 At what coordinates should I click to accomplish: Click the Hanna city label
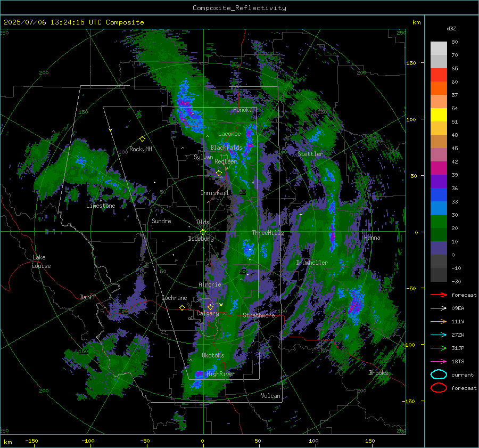pos(372,238)
